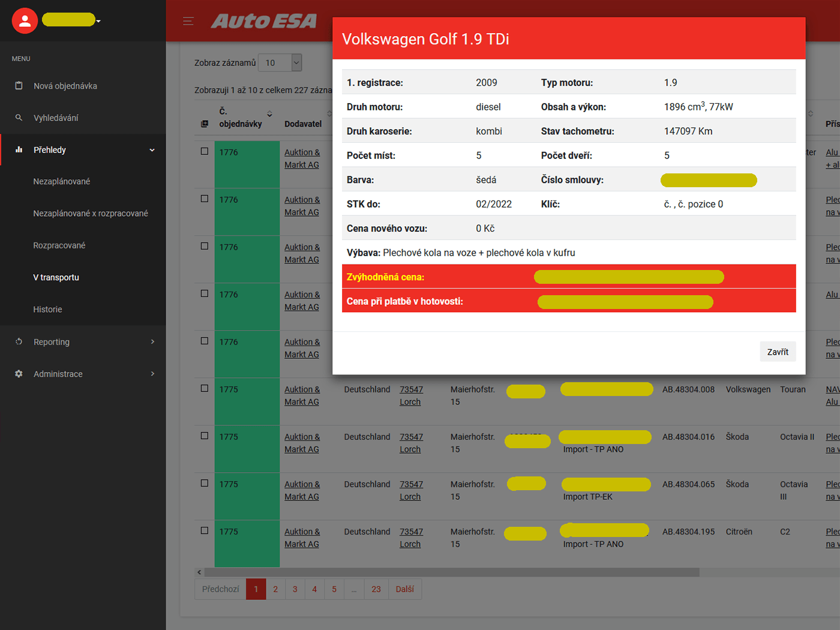The height and width of the screenshot is (630, 840).
Task: Expand the Administrace submenu chevron
Action: [x=152, y=374]
